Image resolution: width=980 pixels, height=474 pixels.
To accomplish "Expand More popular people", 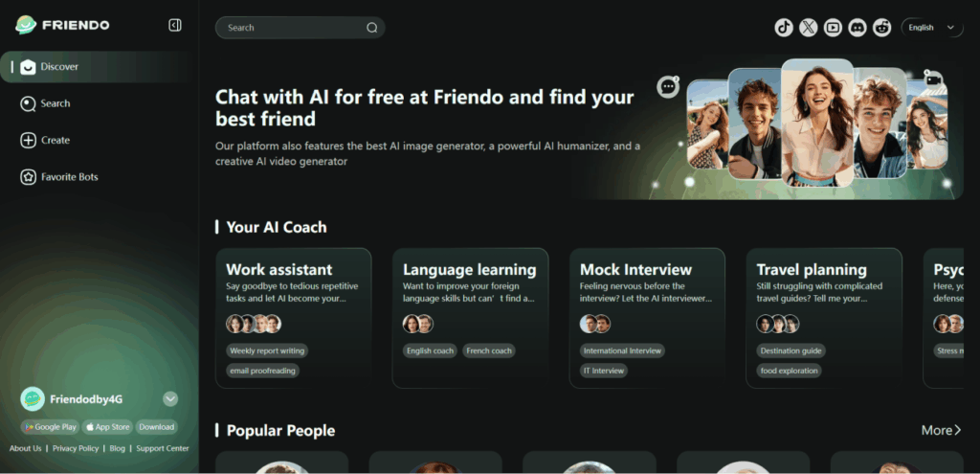I will click(x=941, y=431).
